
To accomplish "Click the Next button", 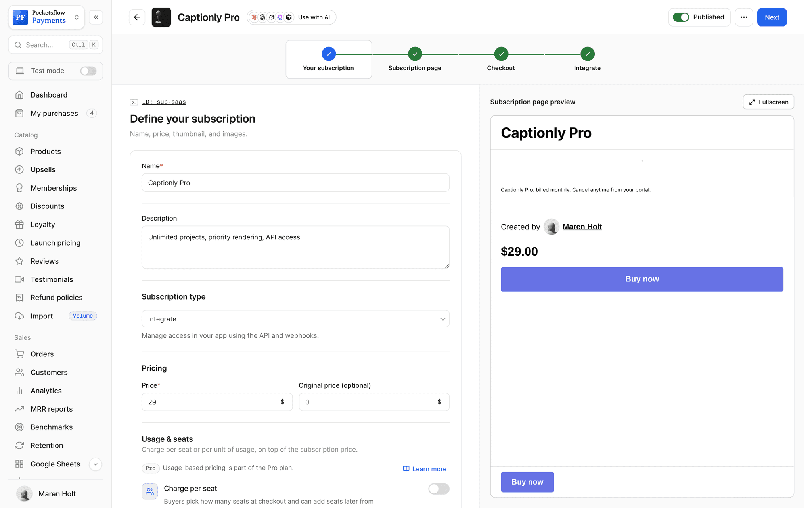I will [772, 17].
